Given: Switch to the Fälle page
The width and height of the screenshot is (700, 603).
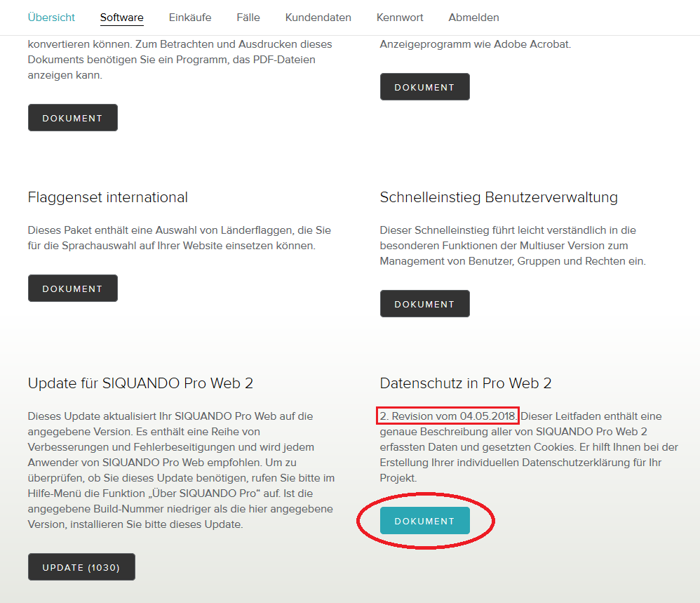Looking at the screenshot, I should [248, 18].
